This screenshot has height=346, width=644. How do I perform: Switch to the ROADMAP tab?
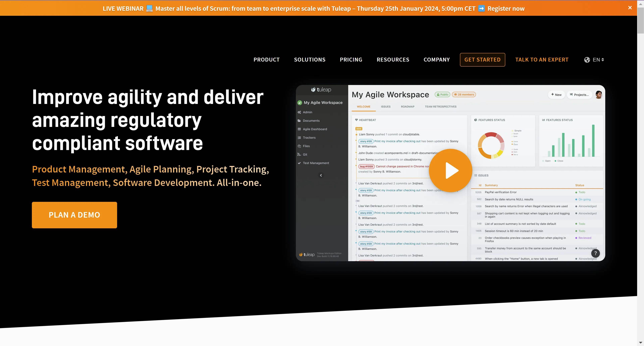coord(407,106)
